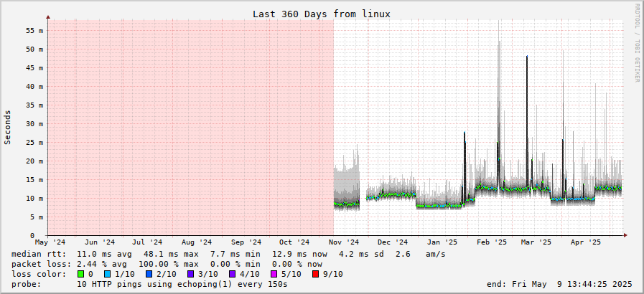Image resolution: width=644 pixels, height=294 pixels.
Task: Click the 'Aug '24' x-axis label
Action: (197, 242)
